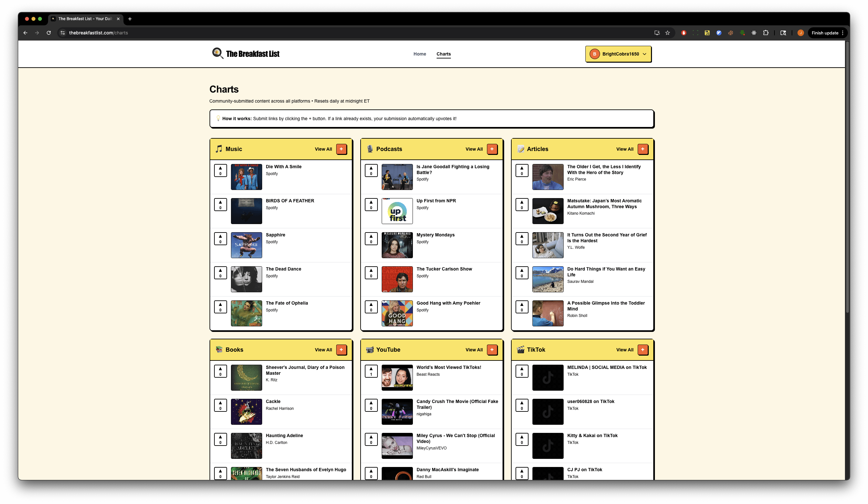Add a submission to Podcasts chart
868x504 pixels.
click(x=492, y=149)
